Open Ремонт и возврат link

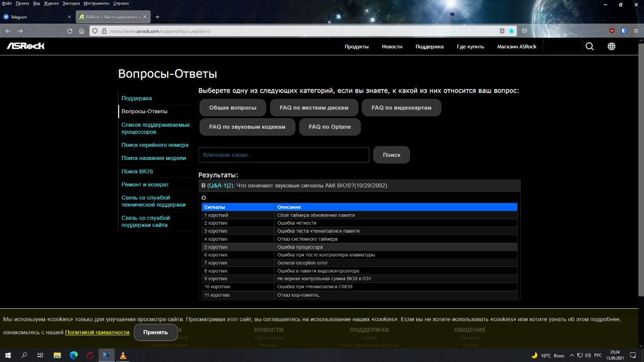click(x=145, y=185)
